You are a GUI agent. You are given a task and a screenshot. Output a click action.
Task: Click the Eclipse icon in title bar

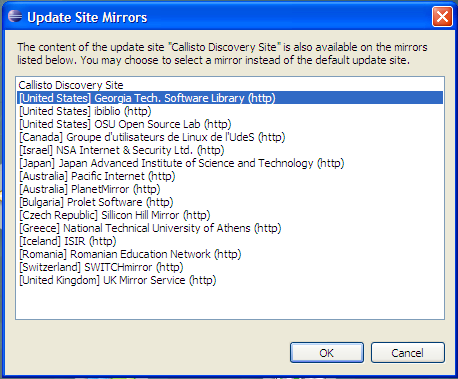tap(15, 16)
